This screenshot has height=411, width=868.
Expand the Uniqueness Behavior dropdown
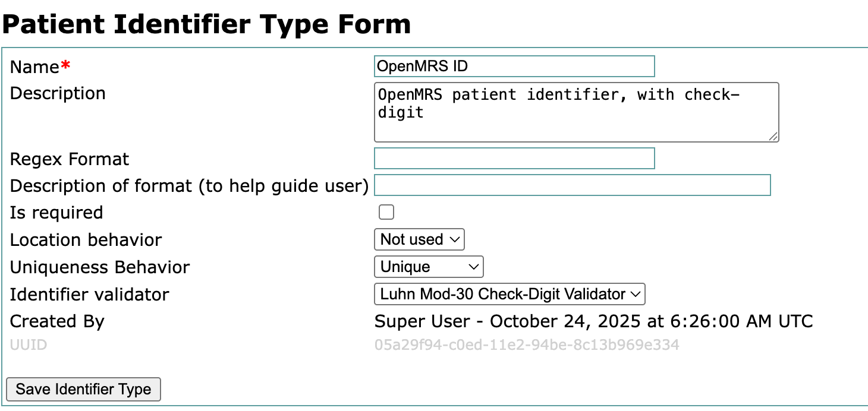(429, 267)
